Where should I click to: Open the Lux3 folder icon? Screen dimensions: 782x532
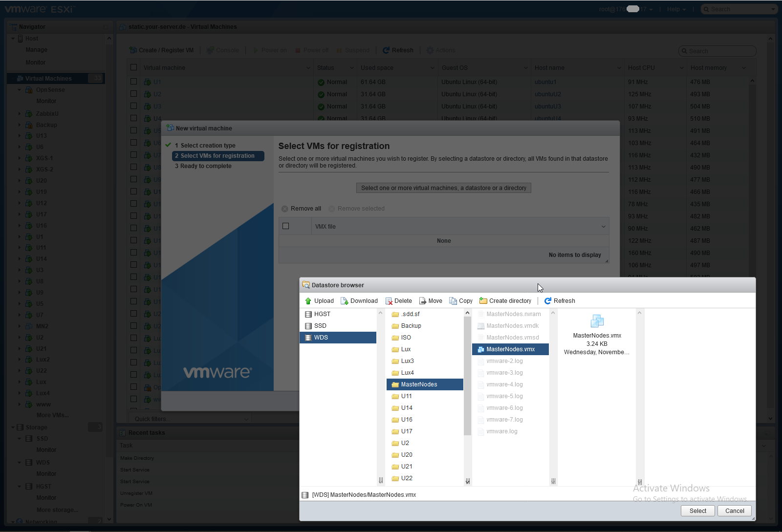click(395, 361)
